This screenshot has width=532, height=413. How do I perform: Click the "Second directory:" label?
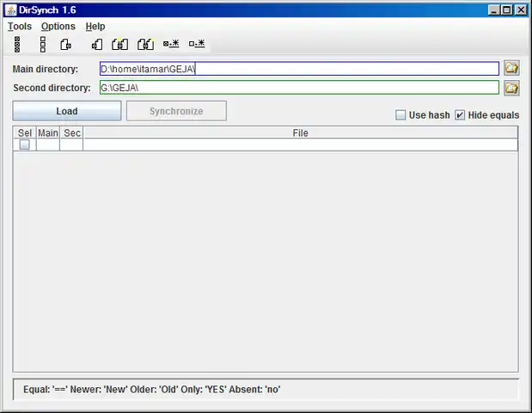click(x=52, y=88)
